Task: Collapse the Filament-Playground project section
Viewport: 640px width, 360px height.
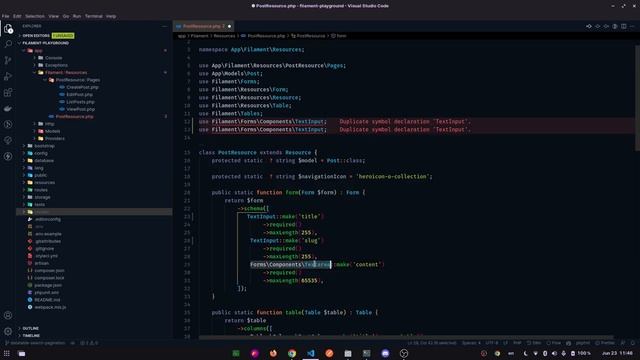Action: [x=45, y=43]
